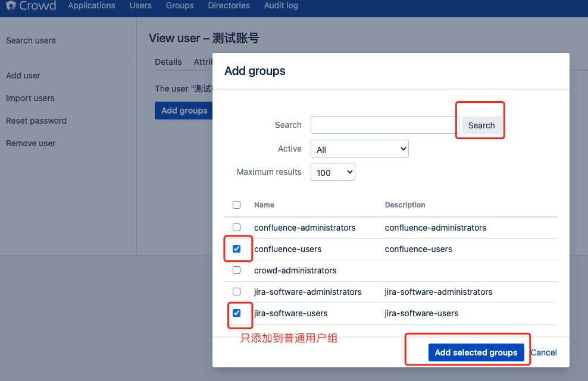Image resolution: width=588 pixels, height=381 pixels.
Task: Check the crowd-administrators checkbox
Action: 237,270
